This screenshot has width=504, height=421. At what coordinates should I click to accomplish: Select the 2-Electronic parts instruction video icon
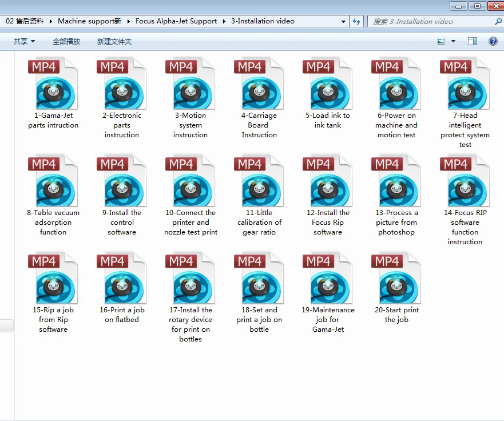(x=121, y=84)
